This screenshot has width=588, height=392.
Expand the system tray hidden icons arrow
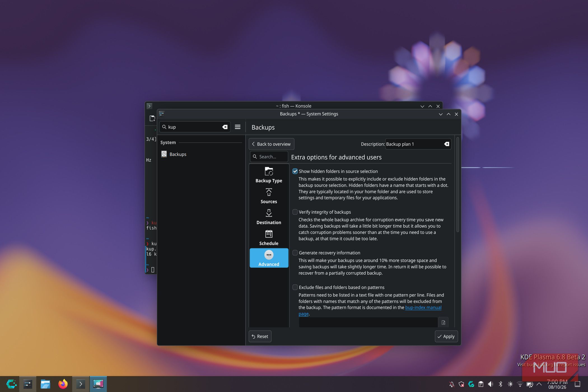[539, 384]
